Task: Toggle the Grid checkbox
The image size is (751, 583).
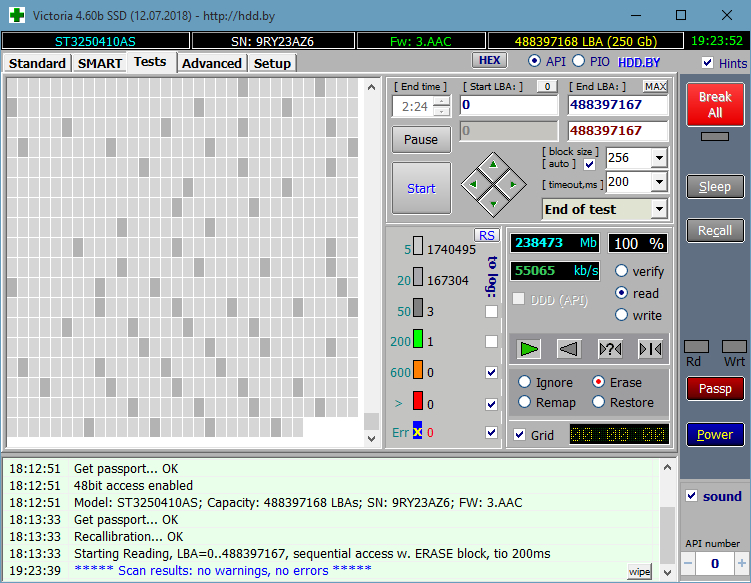Action: [520, 434]
